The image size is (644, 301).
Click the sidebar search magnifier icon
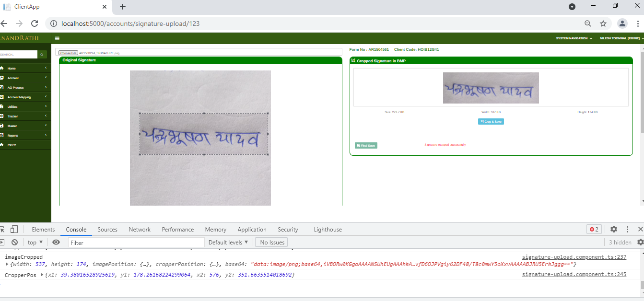click(41, 54)
